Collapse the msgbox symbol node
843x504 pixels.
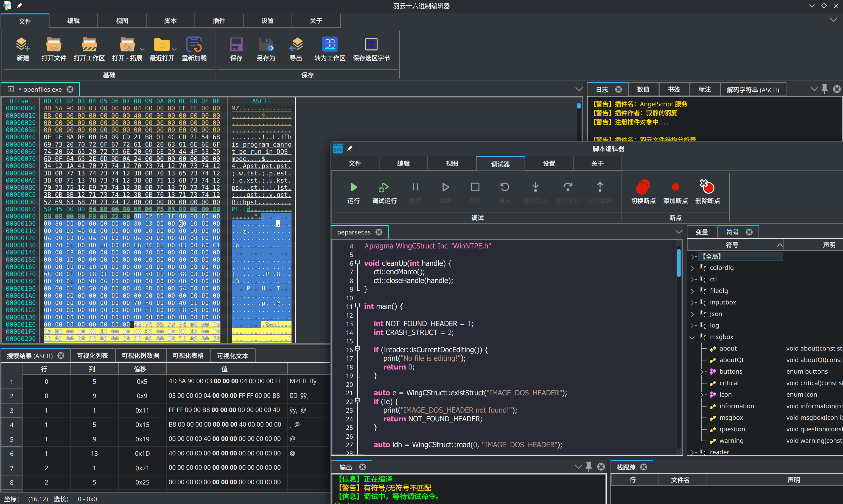693,337
